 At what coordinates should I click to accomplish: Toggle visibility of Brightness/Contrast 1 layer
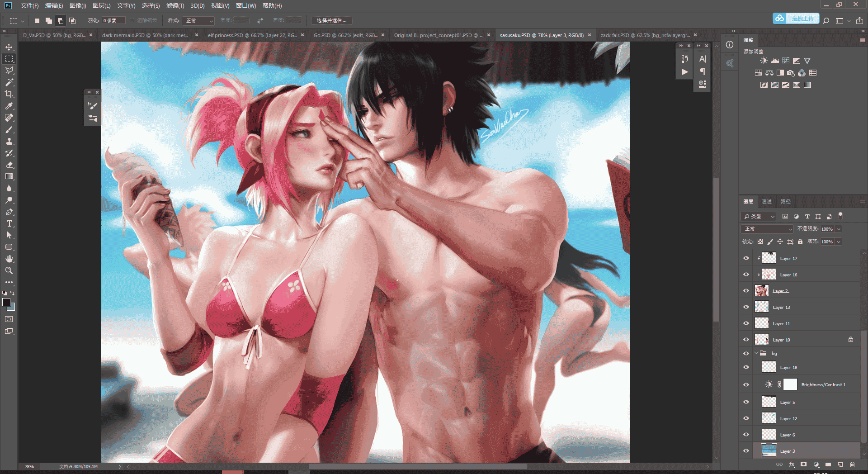pyautogui.click(x=746, y=384)
